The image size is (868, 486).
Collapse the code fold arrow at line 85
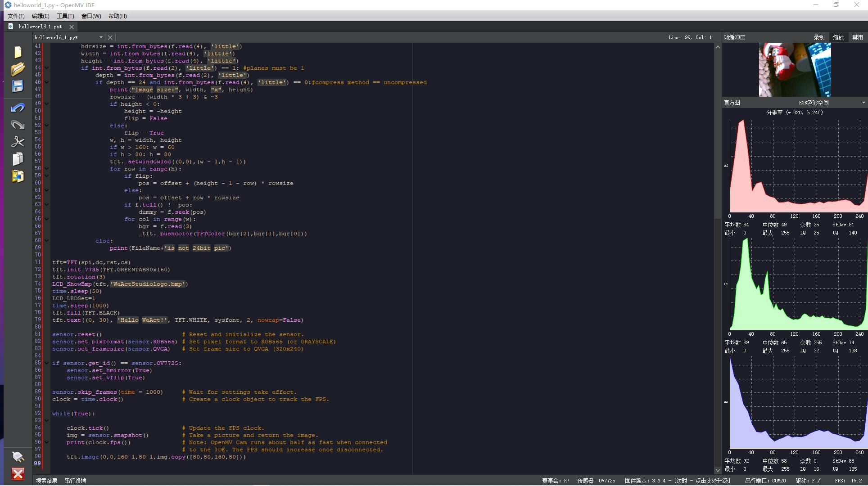coord(46,363)
